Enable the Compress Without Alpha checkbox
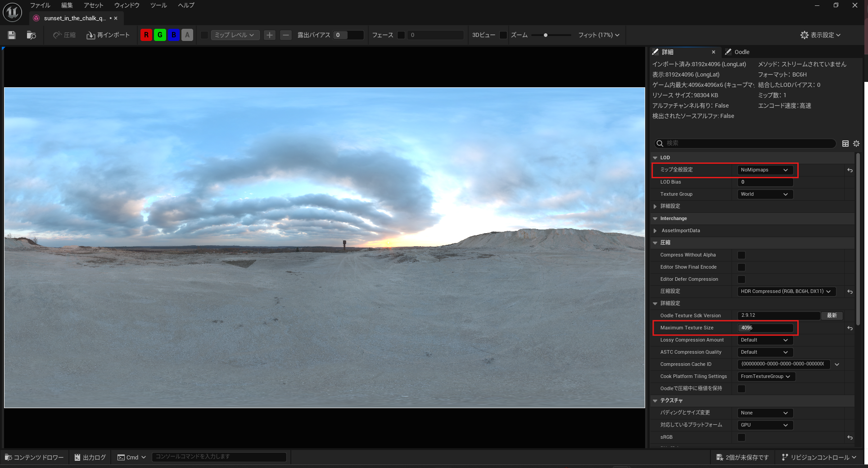The image size is (868, 468). point(741,255)
